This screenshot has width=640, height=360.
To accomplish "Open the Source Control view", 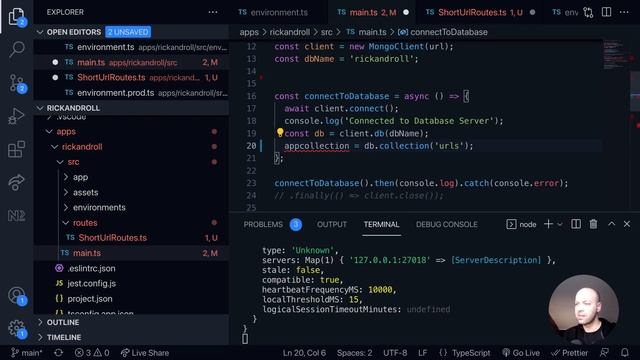I will click(16, 83).
